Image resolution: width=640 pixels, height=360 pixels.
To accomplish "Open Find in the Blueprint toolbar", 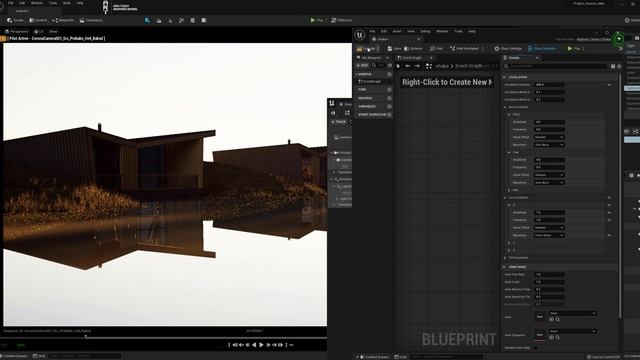I will 436,49.
